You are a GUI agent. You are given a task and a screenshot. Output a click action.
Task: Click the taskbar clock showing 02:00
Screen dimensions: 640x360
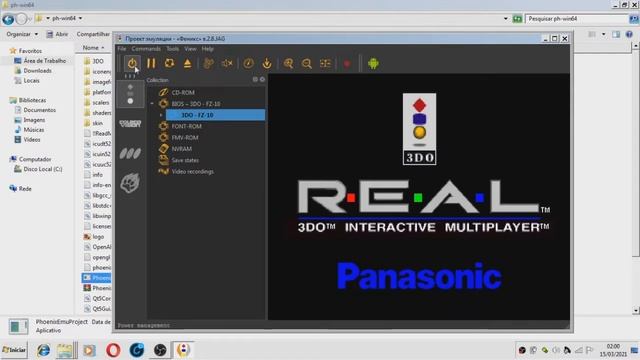pos(613,350)
